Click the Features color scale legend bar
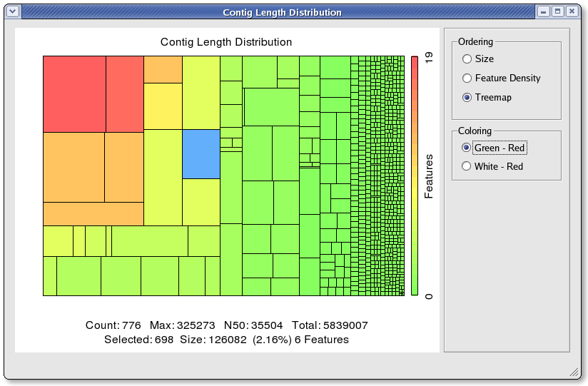The image size is (588, 386). coord(415,176)
